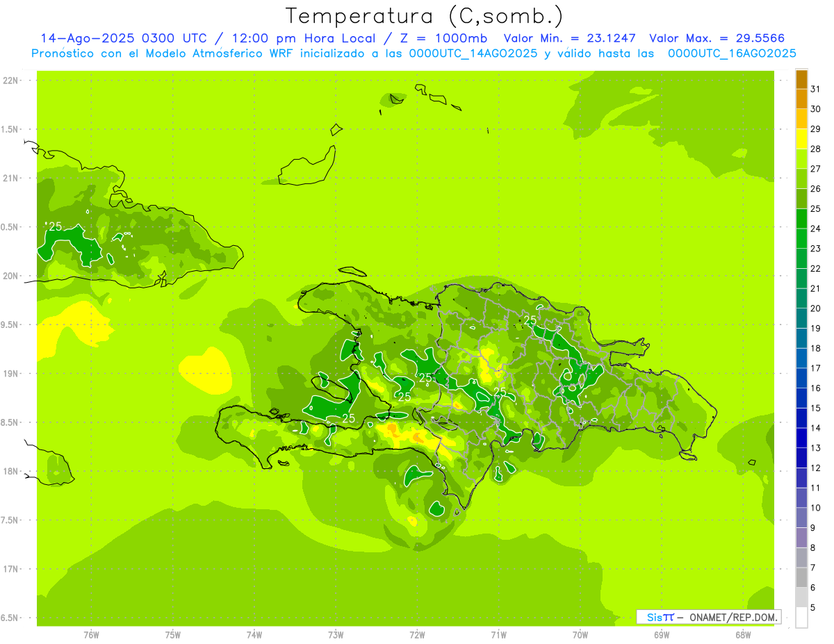Click the "73W" longitude label
The image size is (834, 644).
[336, 634]
